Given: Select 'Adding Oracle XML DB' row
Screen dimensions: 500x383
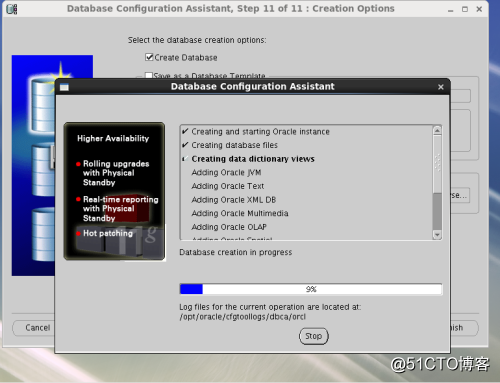Looking at the screenshot, I should click(307, 200).
